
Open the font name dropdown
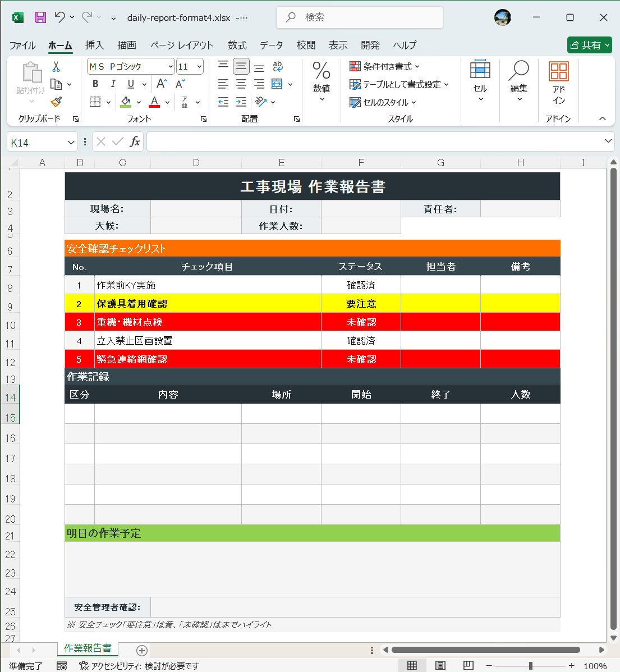pyautogui.click(x=171, y=66)
